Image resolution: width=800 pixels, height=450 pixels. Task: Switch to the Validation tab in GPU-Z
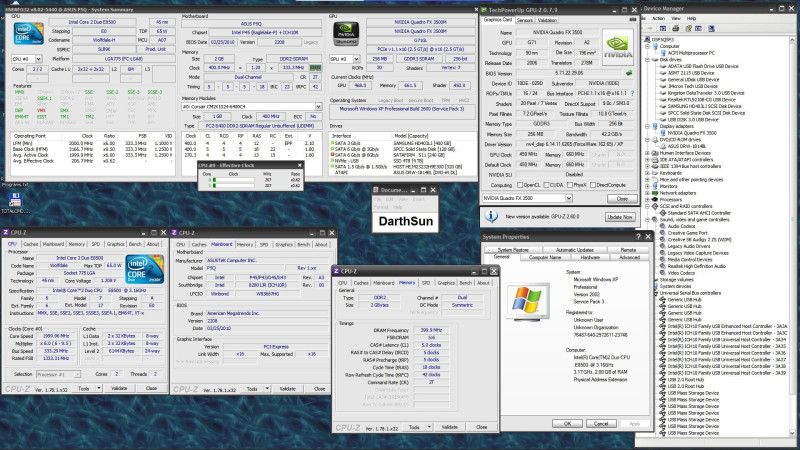pos(547,20)
